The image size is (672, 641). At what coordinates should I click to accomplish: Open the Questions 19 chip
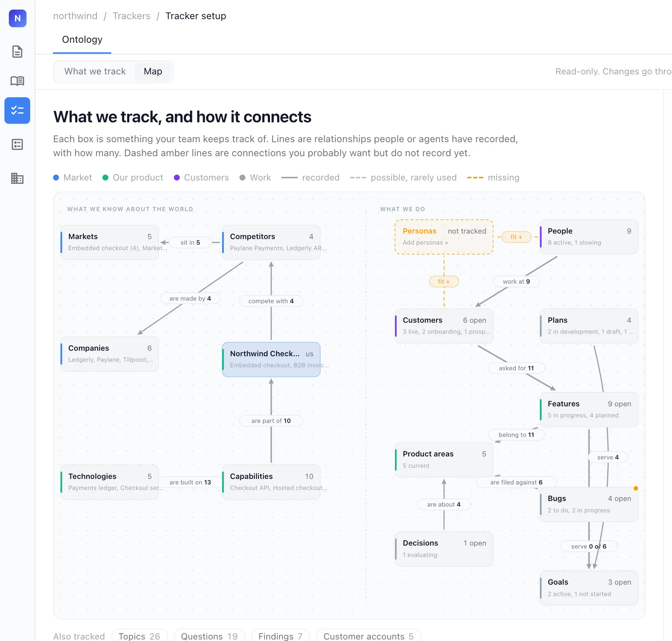pyautogui.click(x=209, y=636)
